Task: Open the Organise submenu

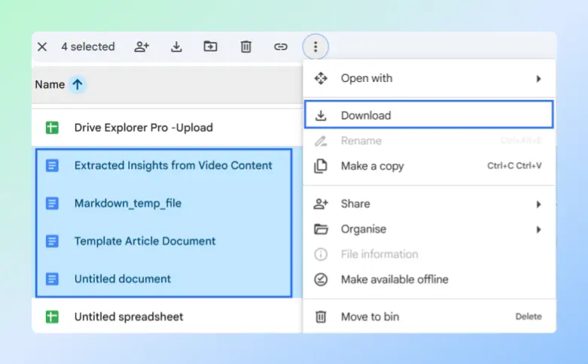Action: tap(429, 229)
